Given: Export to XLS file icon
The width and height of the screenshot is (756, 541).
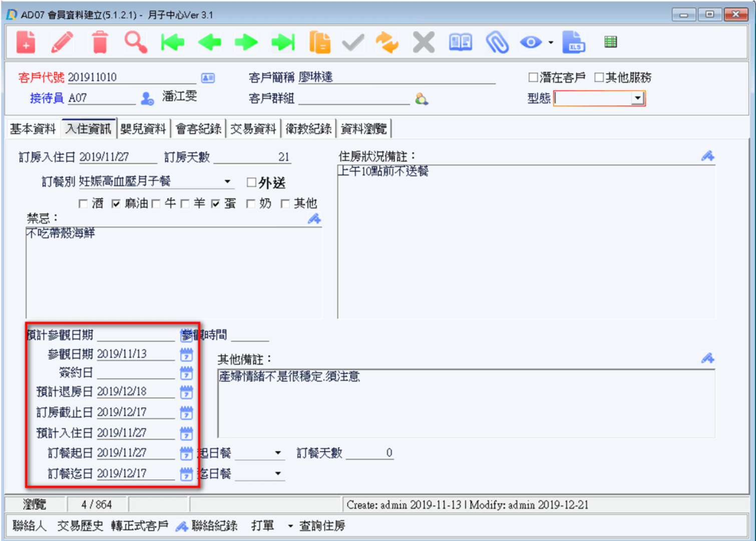Looking at the screenshot, I should pos(574,42).
